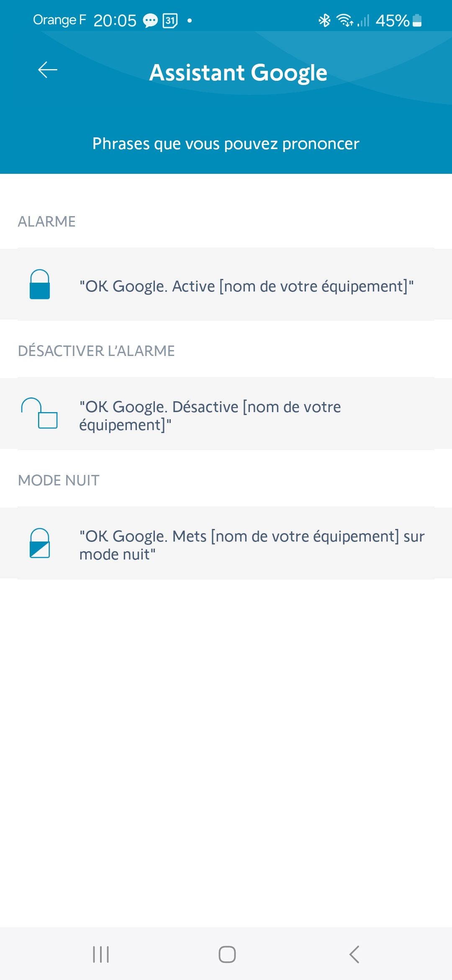Image resolution: width=452 pixels, height=980 pixels.
Task: Tap the Bluetooth status icon
Action: click(324, 20)
